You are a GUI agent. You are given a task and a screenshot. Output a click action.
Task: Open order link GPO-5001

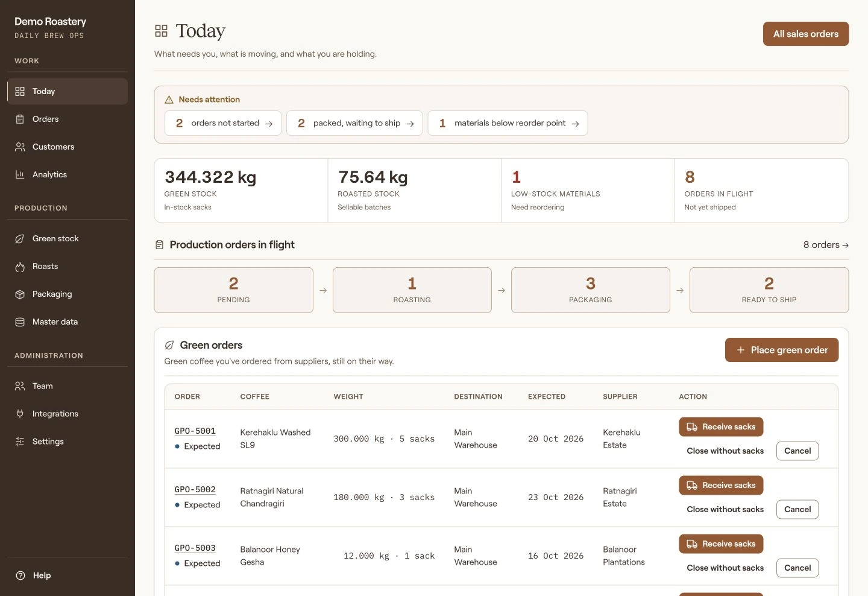(x=195, y=431)
